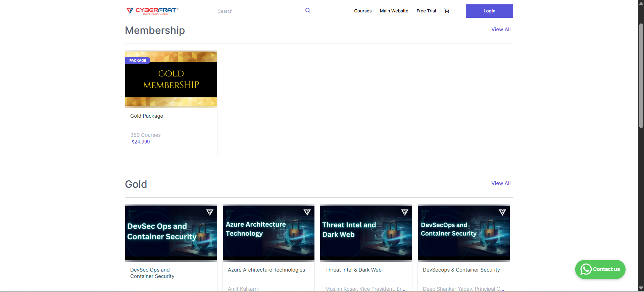Image resolution: width=644 pixels, height=292 pixels.
Task: Open Threat Intel and Dark Web thumbnail
Action: click(x=366, y=233)
